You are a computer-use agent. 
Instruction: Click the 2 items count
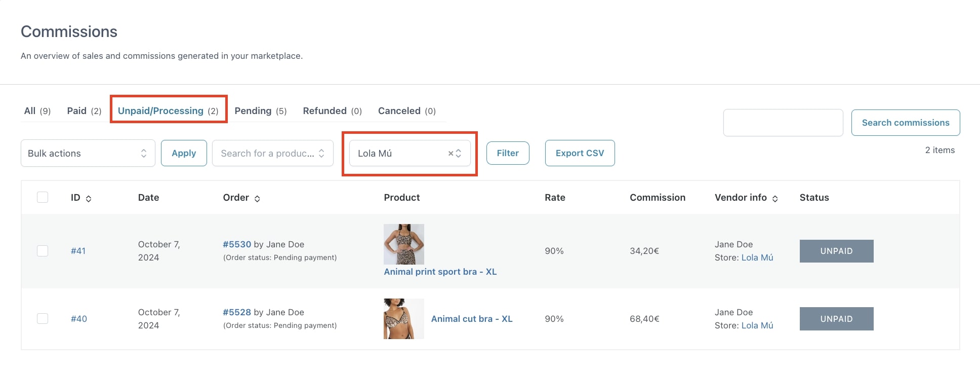point(940,150)
